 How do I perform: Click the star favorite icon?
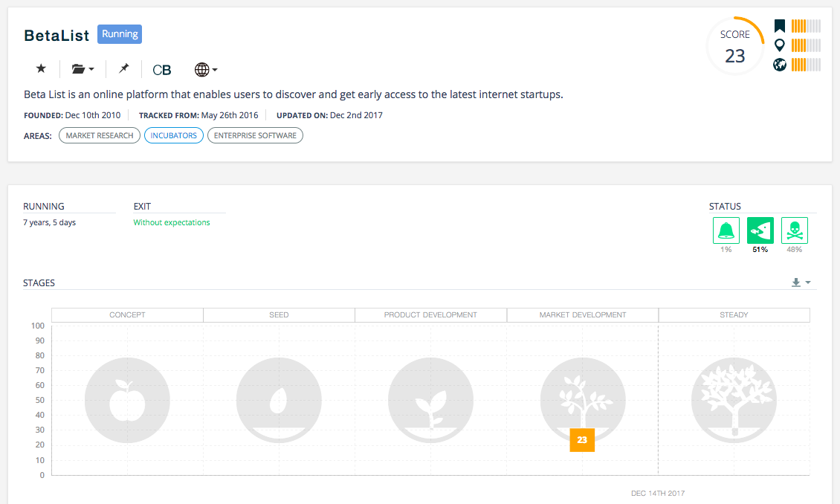(41, 68)
